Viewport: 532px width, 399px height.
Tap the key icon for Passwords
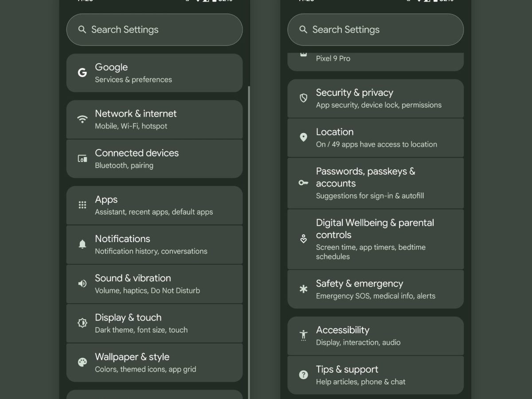point(303,183)
